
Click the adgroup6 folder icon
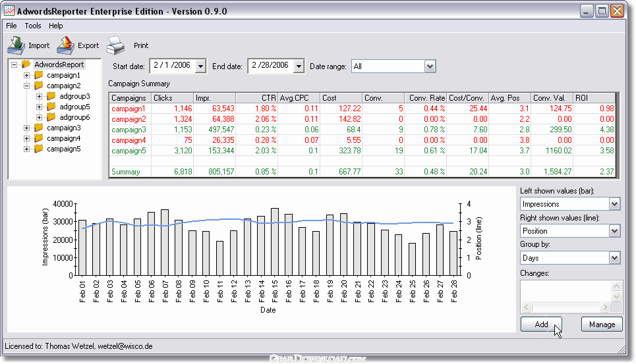click(51, 117)
